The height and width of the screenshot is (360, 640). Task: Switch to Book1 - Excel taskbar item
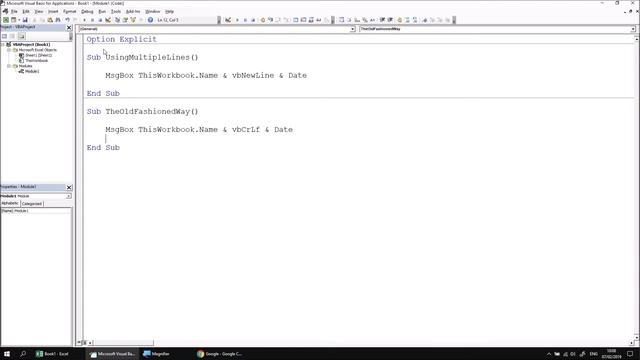click(53, 354)
